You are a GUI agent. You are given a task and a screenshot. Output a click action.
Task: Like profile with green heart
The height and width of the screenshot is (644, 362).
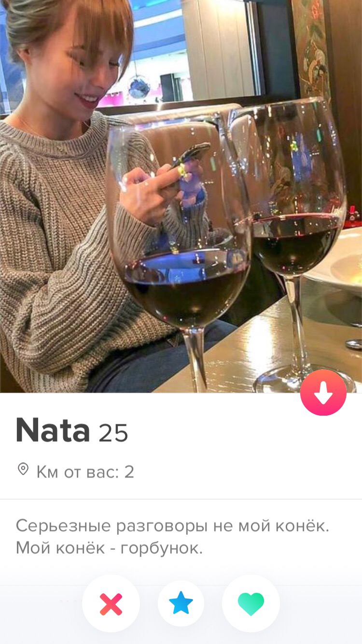[x=251, y=603]
